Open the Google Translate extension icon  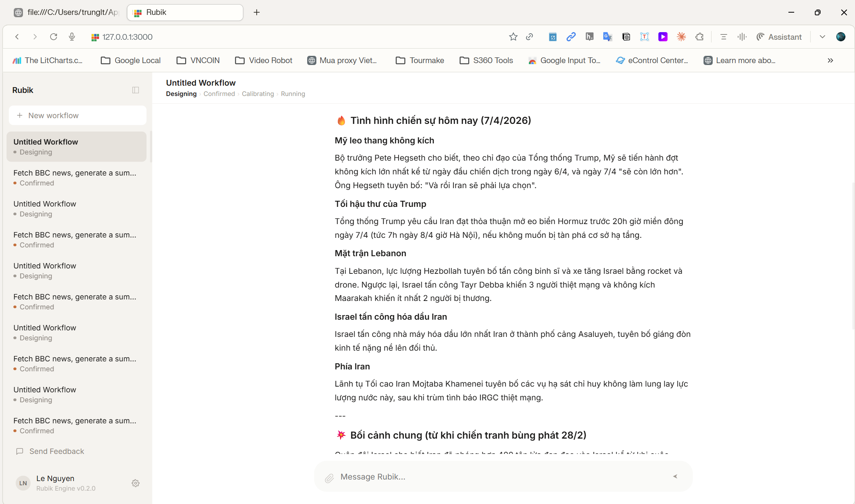click(x=607, y=37)
